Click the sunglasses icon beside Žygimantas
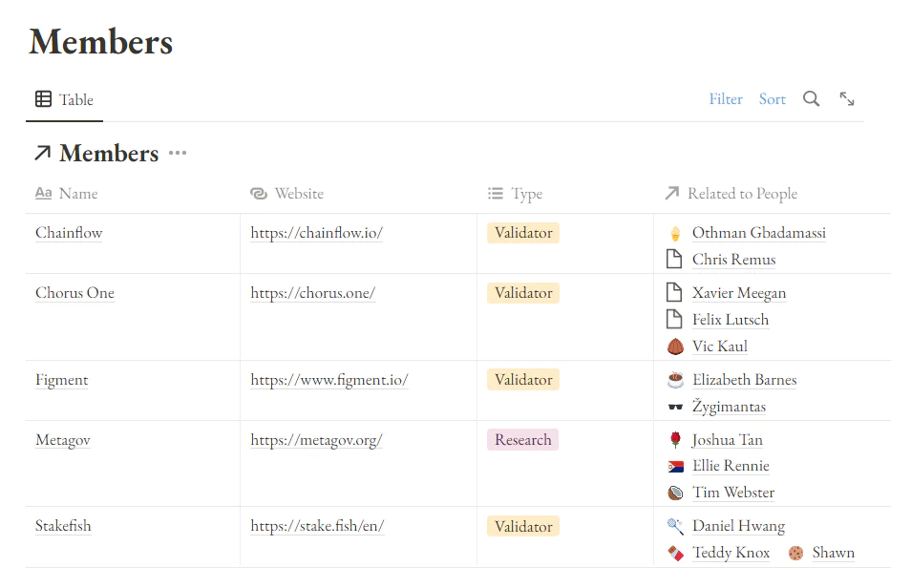 point(675,407)
